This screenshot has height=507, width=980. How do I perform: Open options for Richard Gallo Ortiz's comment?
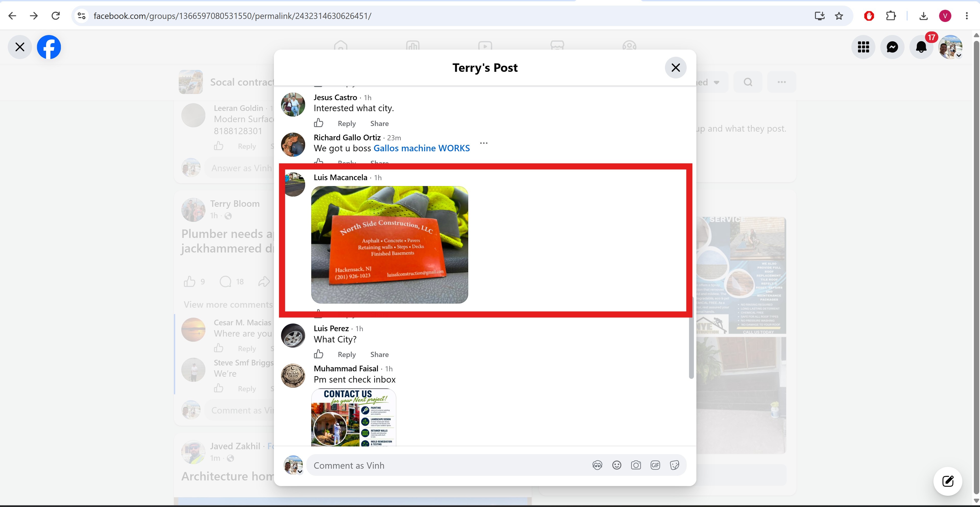(x=484, y=143)
